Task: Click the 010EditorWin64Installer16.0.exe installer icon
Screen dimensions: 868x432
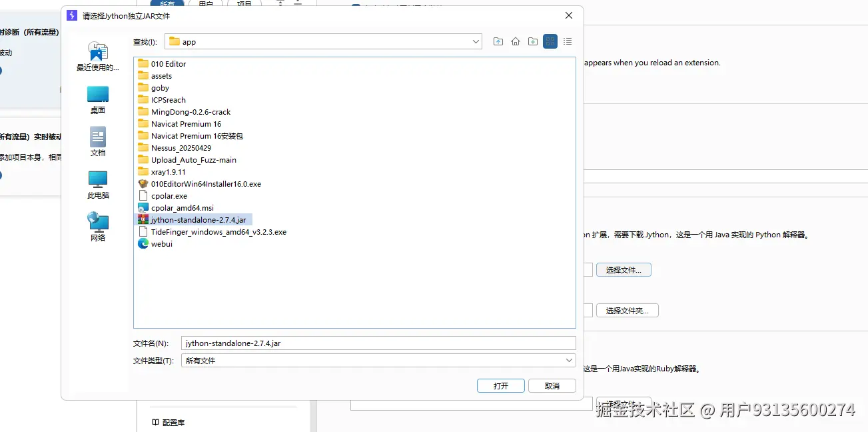Action: [x=143, y=184]
